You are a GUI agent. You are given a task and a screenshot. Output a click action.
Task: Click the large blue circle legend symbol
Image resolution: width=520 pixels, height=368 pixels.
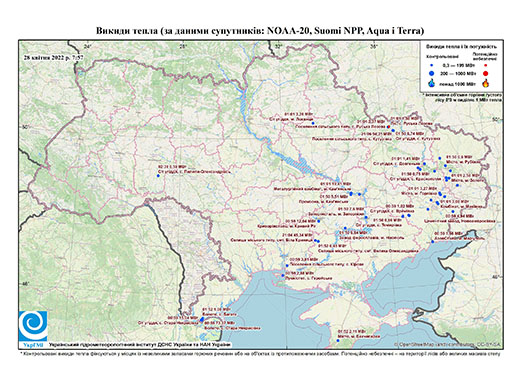[432, 73]
